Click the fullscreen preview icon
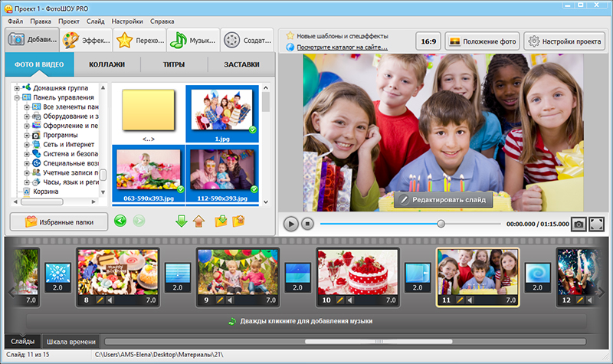 pos(597,224)
